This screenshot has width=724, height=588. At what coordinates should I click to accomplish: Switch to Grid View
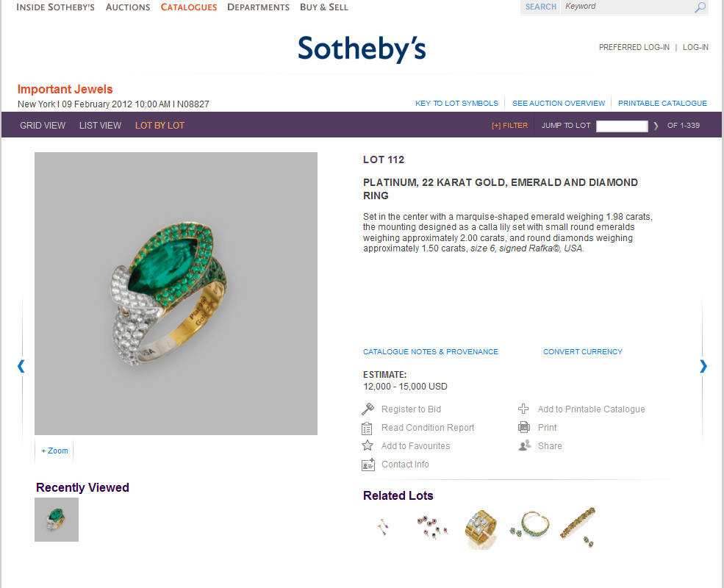(x=43, y=126)
